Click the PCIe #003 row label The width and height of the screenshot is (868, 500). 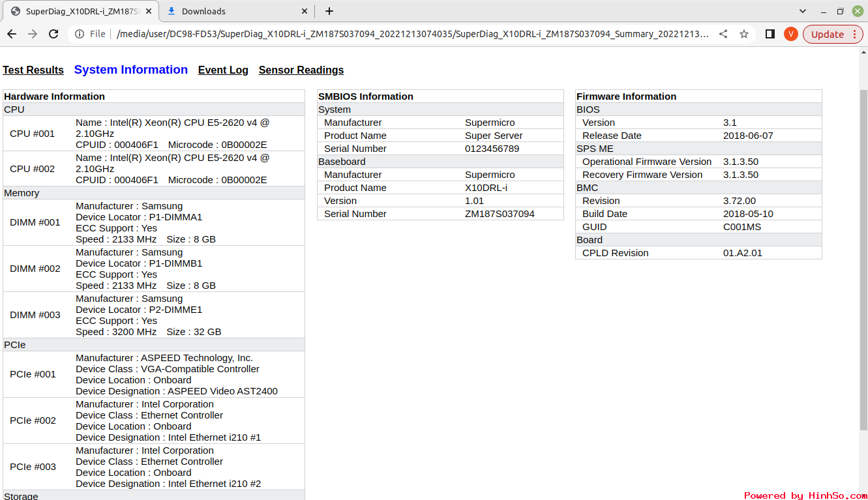click(33, 467)
